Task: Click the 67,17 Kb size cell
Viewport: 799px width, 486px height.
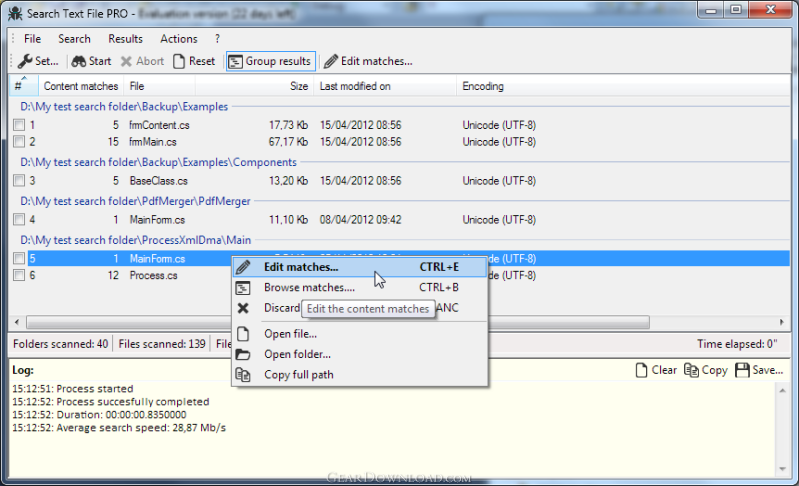Action: click(x=288, y=142)
